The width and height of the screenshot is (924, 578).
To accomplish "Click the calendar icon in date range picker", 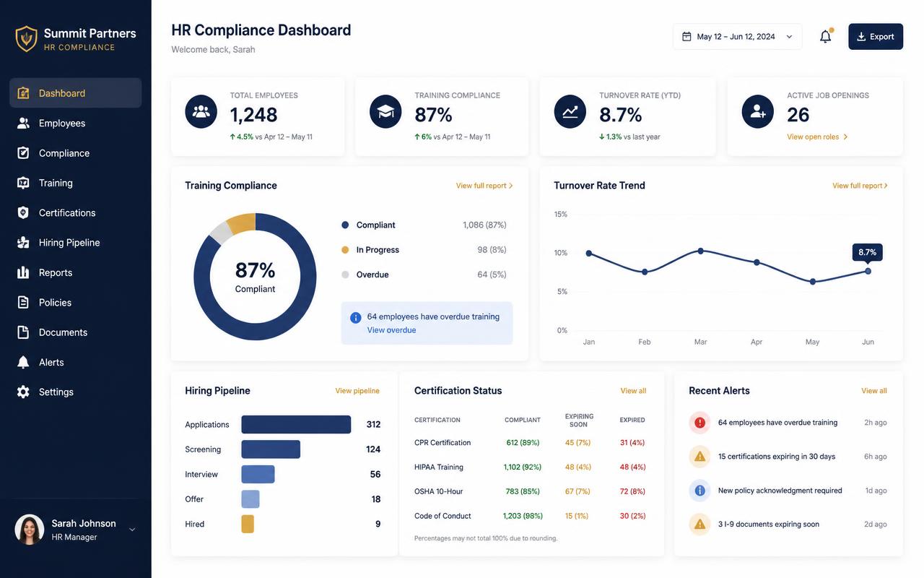I will pyautogui.click(x=687, y=36).
